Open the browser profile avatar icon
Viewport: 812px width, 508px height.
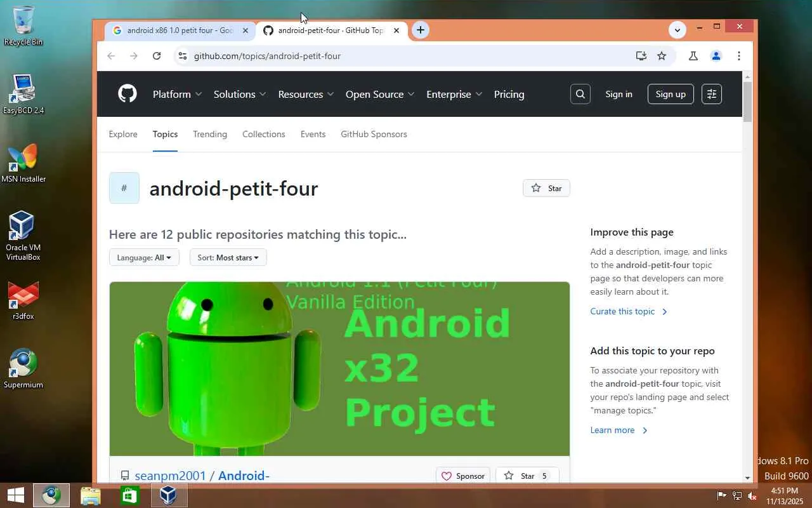coord(716,56)
